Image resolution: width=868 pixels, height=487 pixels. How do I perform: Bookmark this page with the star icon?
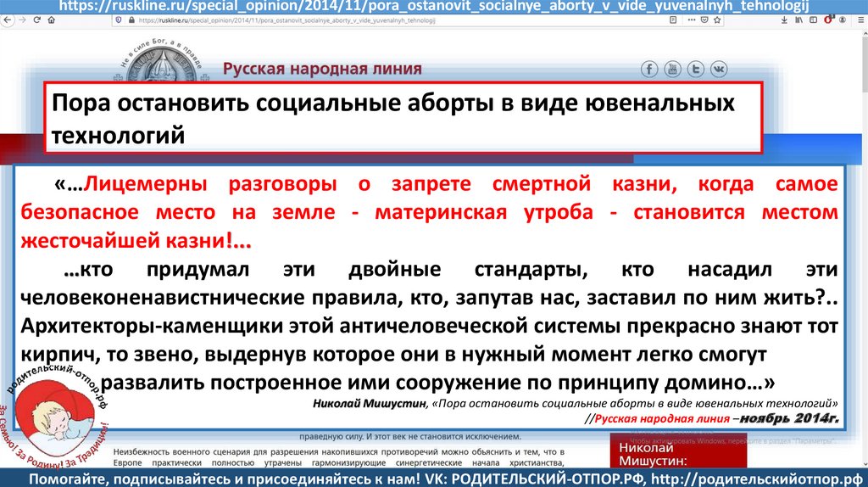[717, 20]
